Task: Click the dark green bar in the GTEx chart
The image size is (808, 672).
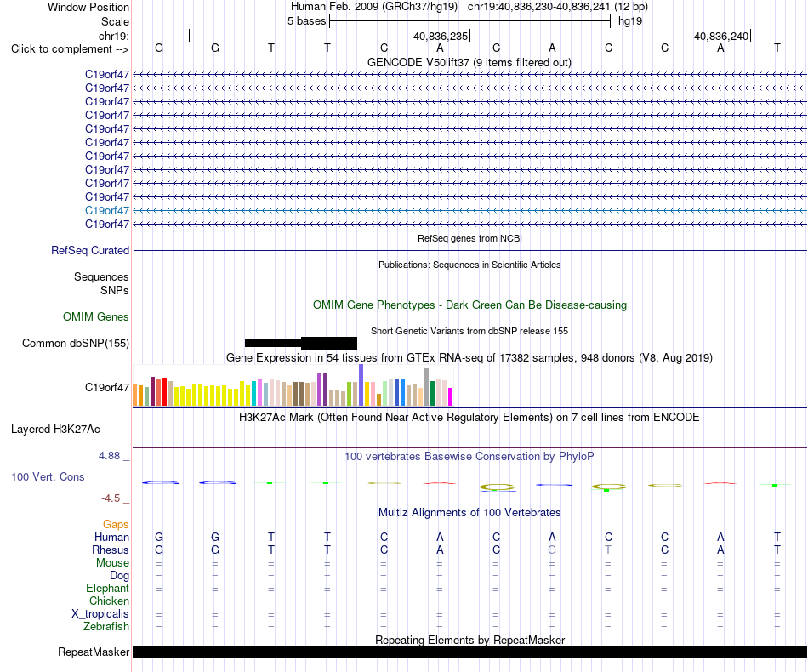Action: click(432, 393)
